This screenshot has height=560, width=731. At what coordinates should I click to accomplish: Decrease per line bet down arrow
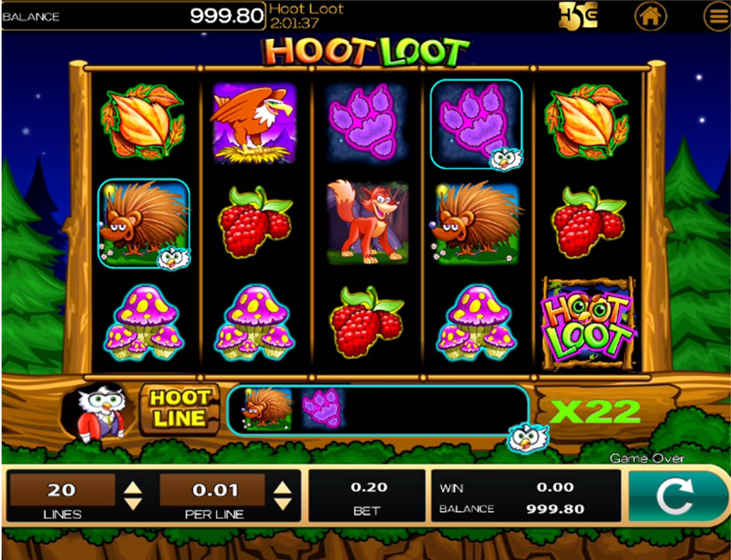(283, 504)
